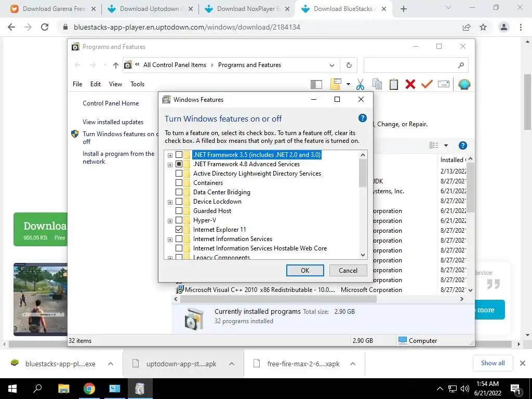Screen dimensions: 532x399
Task: Click the red X Delete toolbar icon
Action: point(410,84)
